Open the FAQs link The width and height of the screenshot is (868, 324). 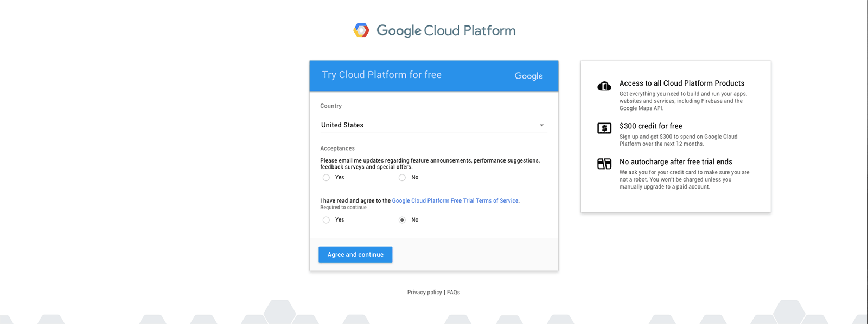coord(454,293)
